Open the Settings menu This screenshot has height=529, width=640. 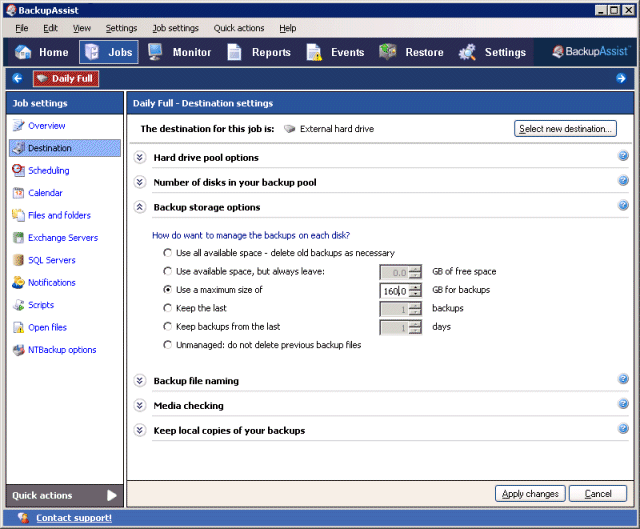click(121, 28)
